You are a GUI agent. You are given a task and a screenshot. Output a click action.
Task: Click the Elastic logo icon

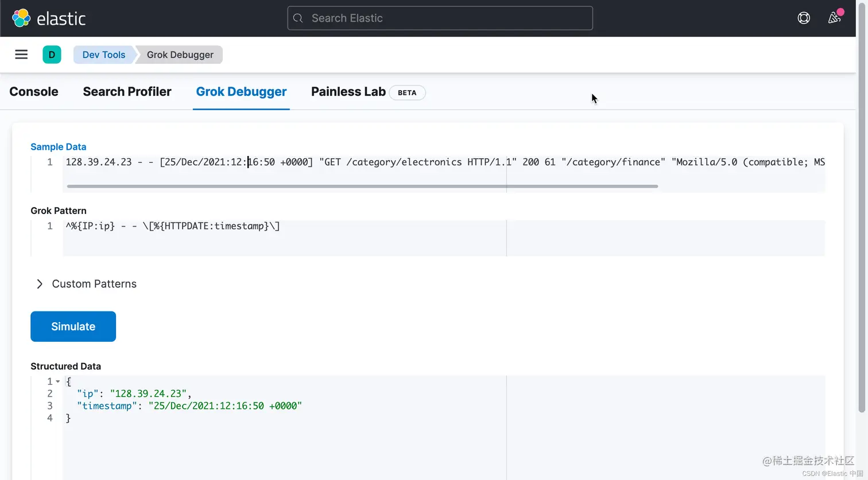pyautogui.click(x=21, y=18)
